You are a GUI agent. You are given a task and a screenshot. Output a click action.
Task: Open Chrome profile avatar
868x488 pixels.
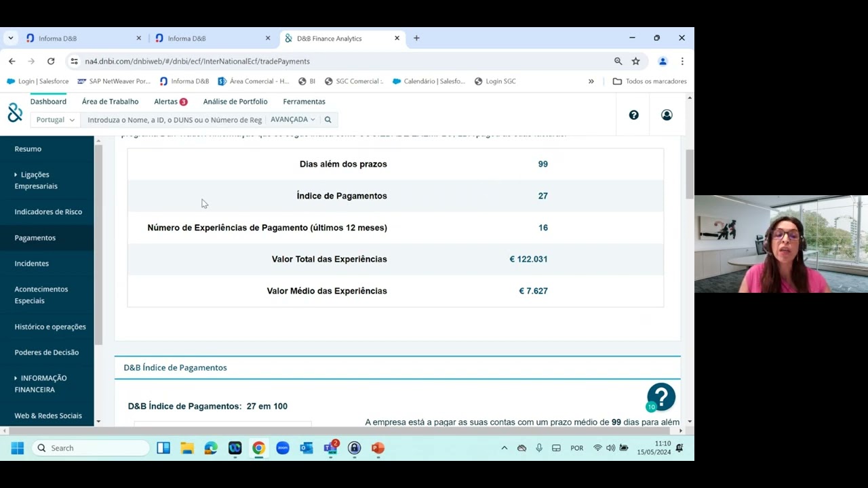tap(663, 61)
